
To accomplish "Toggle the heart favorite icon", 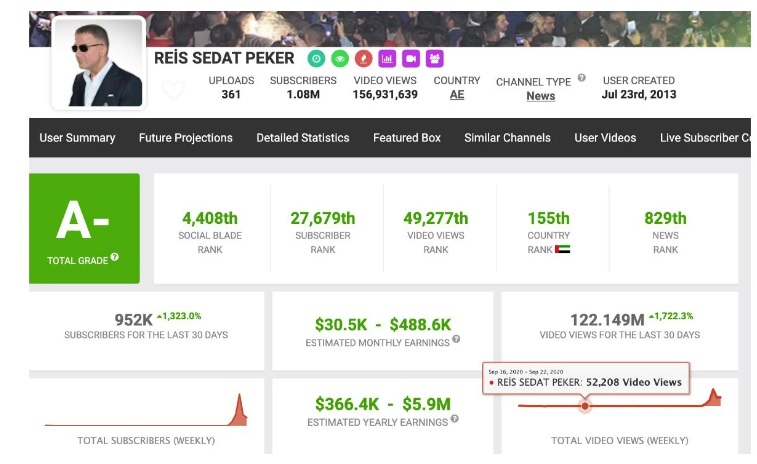I will point(173,91).
